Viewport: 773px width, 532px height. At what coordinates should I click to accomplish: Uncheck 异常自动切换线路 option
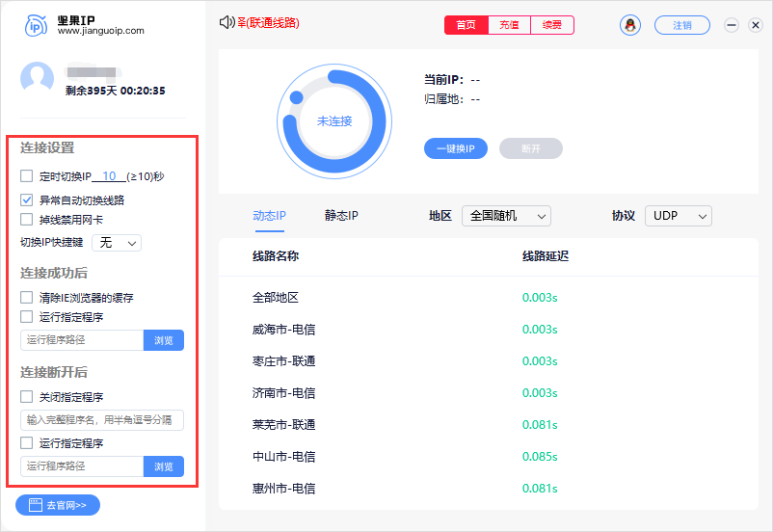tap(27, 200)
